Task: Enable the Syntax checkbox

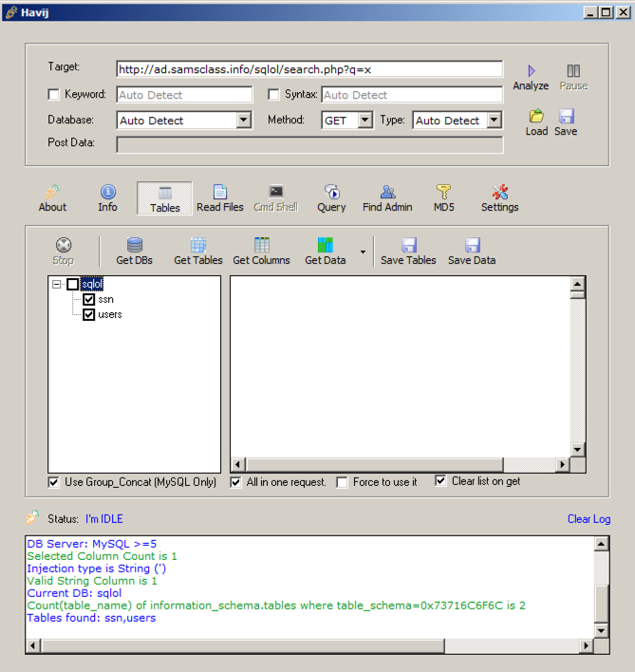Action: pyautogui.click(x=273, y=94)
